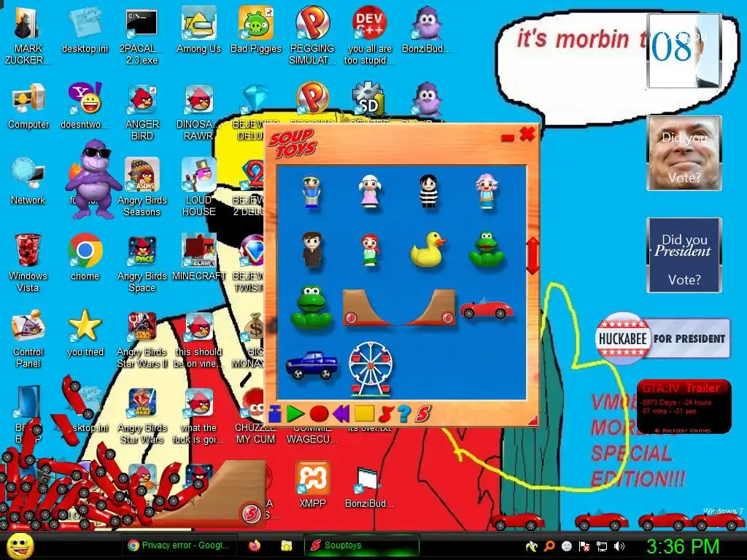Open the Angry Birds Star Wars II icon
Image resolution: width=747 pixels, height=560 pixels.
[x=142, y=339]
